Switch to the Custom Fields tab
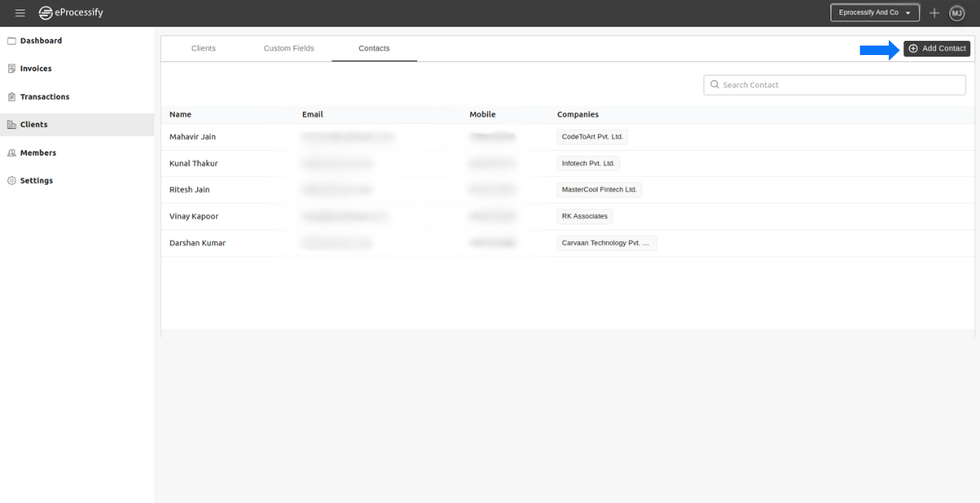The height and width of the screenshot is (503, 980). coord(288,49)
